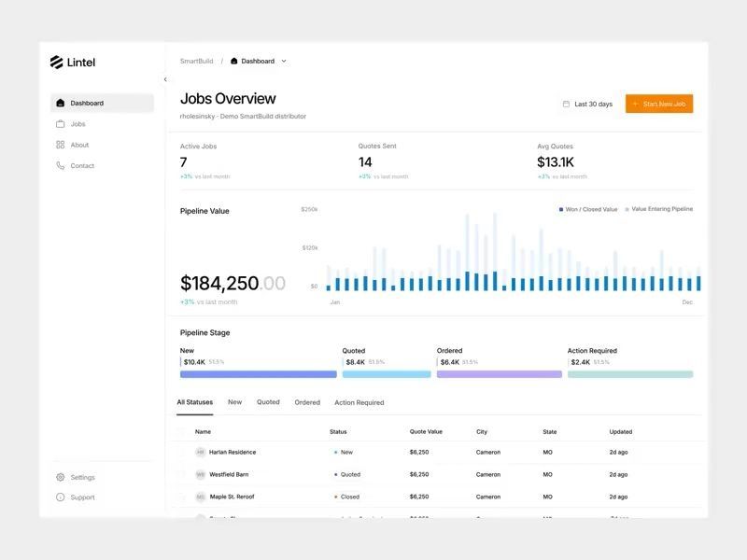Click the New stage value $10.4K

coord(194,362)
